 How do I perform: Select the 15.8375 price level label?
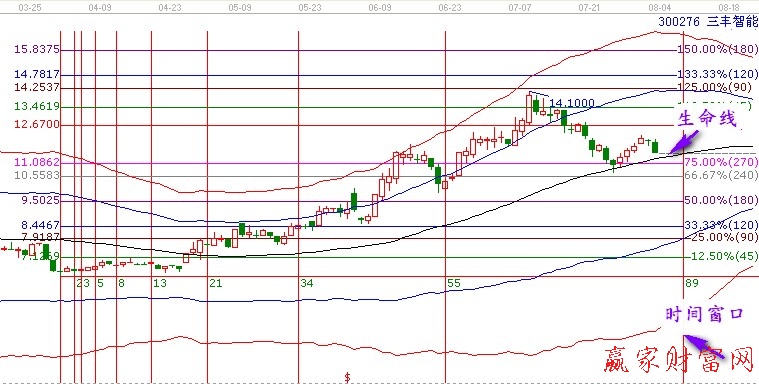pos(37,49)
